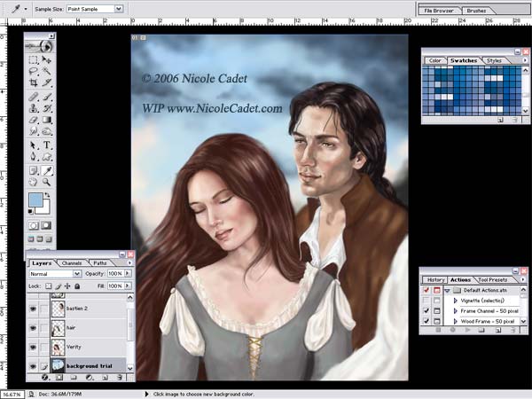Select the Healing Brush tool
The width and height of the screenshot is (532, 399).
click(x=34, y=97)
